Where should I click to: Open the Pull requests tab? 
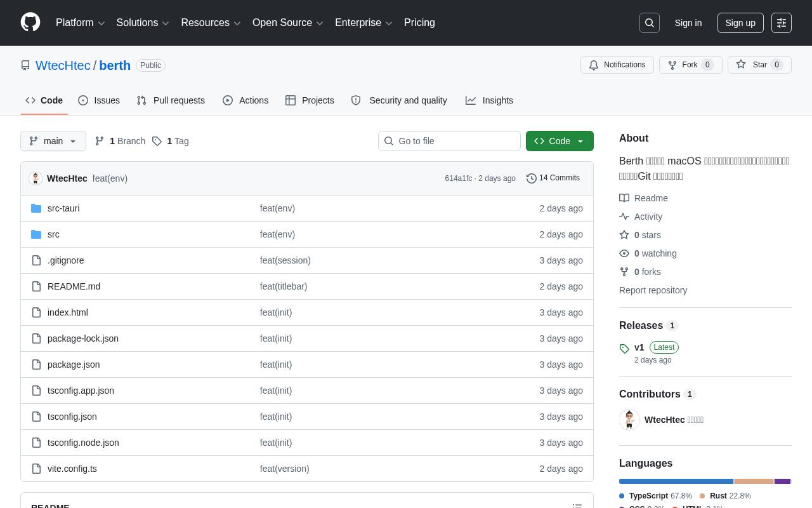[171, 100]
